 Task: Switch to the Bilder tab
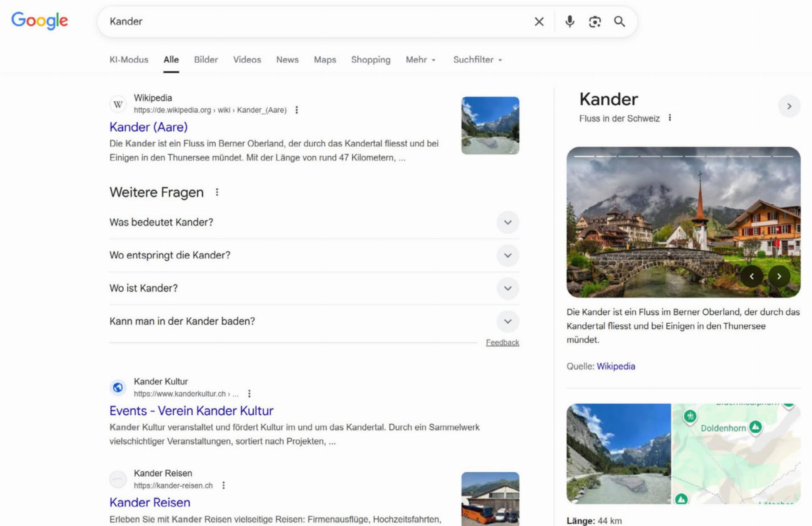[206, 60]
